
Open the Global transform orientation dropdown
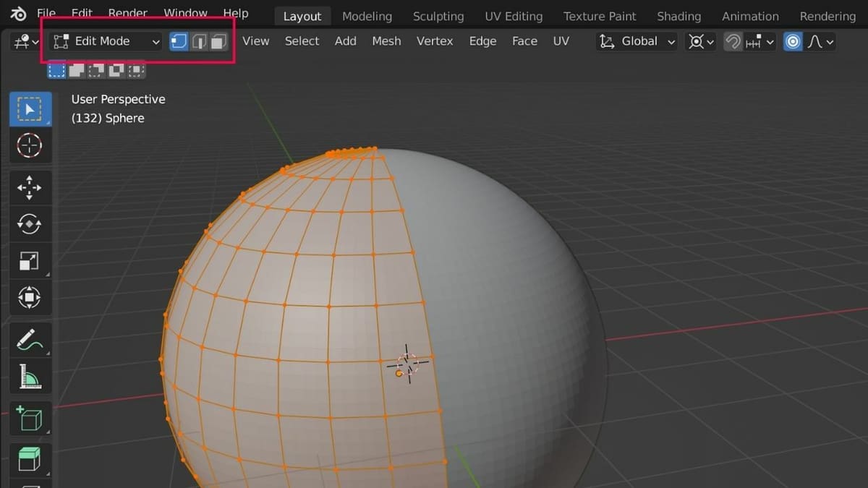click(x=637, y=41)
